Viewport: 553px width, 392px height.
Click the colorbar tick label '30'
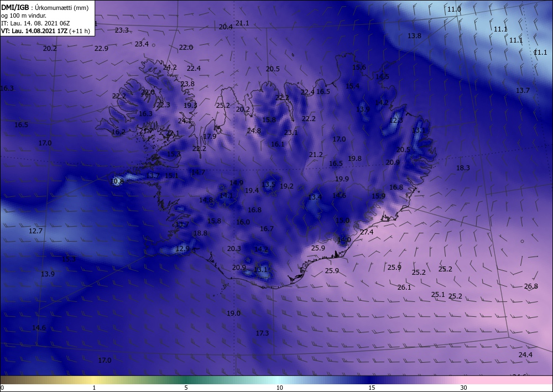(463, 388)
